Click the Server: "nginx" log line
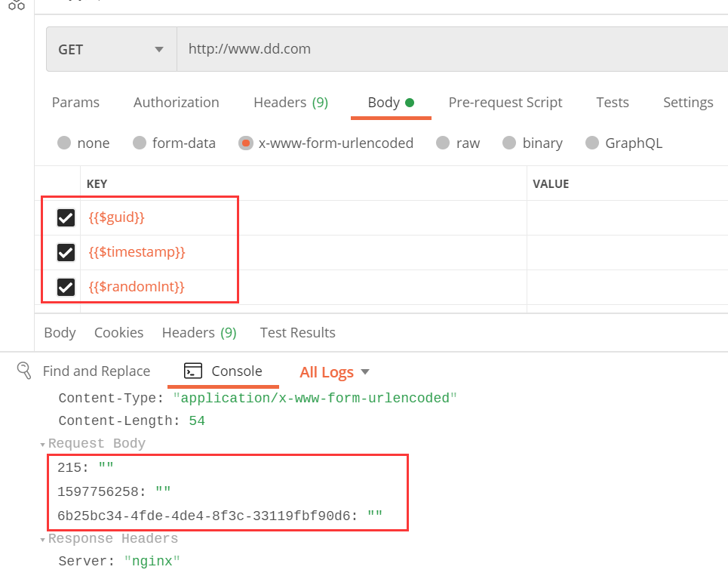The height and width of the screenshot is (579, 728). [x=119, y=562]
